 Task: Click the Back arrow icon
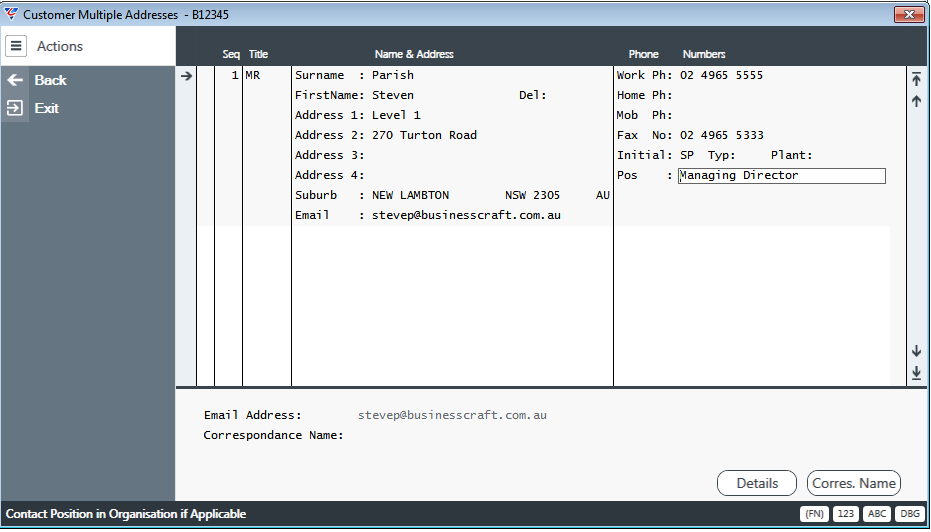tap(15, 80)
